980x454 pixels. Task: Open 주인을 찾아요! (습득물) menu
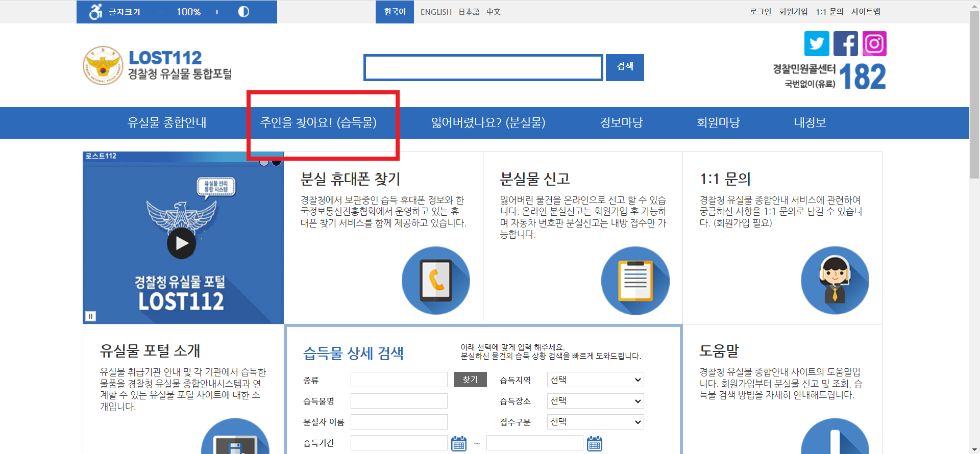coord(318,122)
